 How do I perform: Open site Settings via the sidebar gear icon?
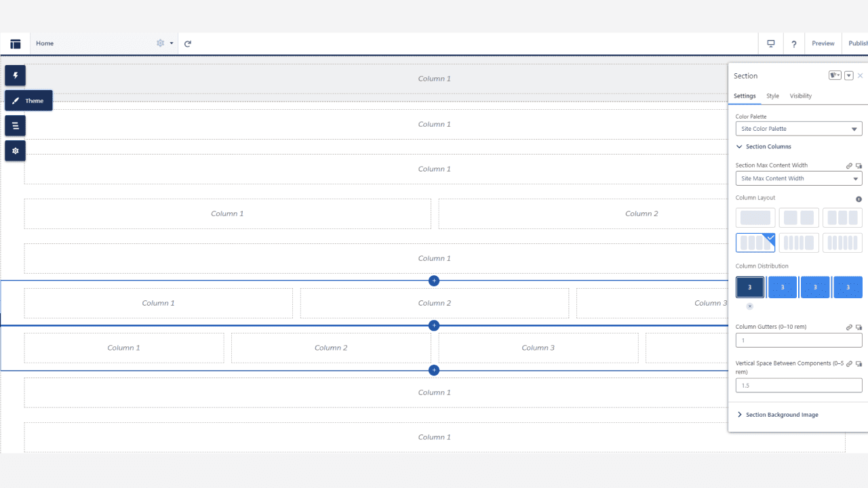click(15, 150)
